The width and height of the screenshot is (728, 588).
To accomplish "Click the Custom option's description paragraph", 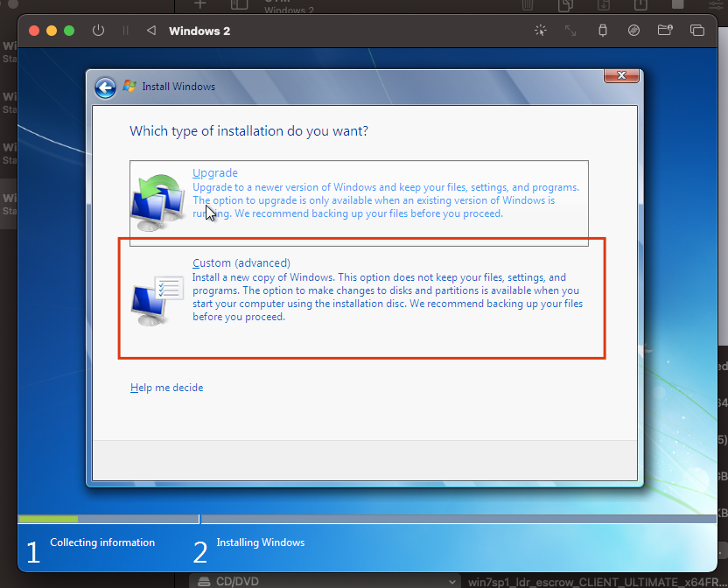I will tap(388, 297).
